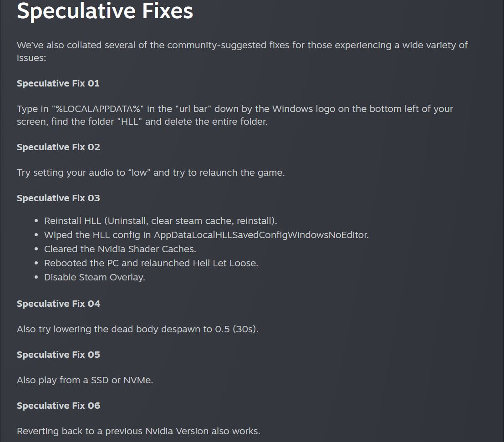Viewport: 504px width, 442px height.
Task: Select the "Speculative Fix 02" subheading
Action: pos(58,147)
